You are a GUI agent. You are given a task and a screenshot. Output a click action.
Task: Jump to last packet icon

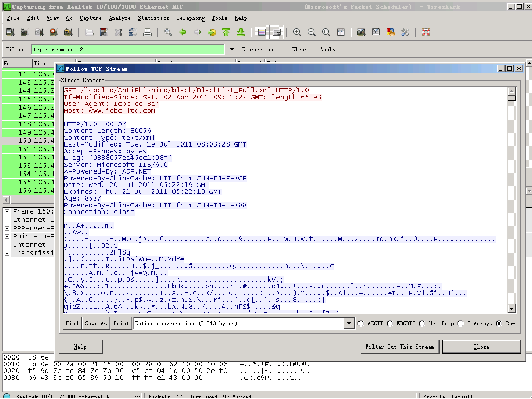pyautogui.click(x=241, y=32)
